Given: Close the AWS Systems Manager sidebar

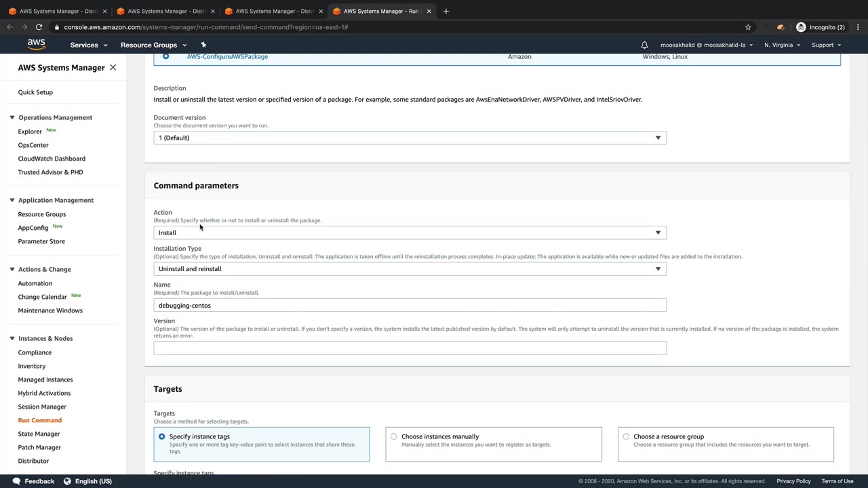Looking at the screenshot, I should click(113, 68).
